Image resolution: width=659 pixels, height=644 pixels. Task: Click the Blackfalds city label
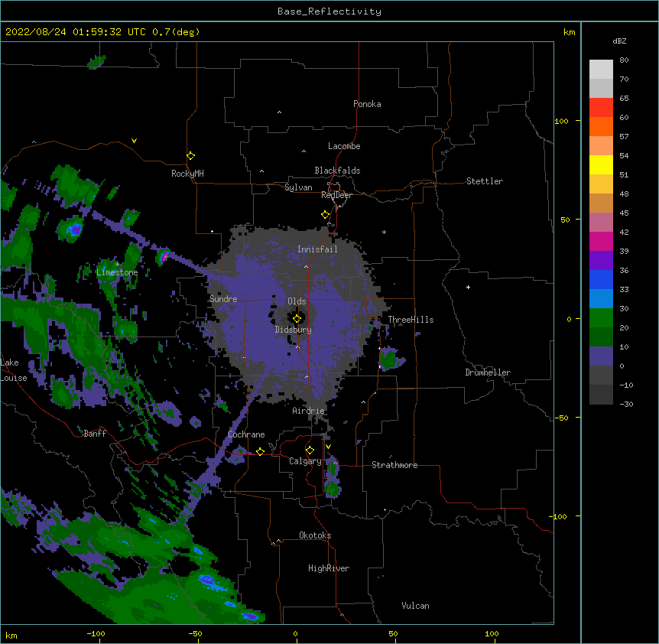click(x=337, y=171)
